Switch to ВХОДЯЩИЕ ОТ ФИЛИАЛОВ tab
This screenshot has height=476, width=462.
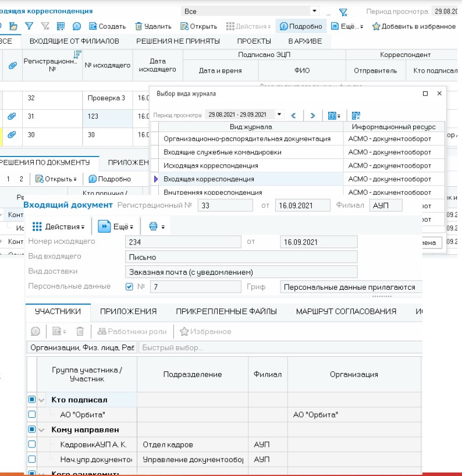click(74, 41)
